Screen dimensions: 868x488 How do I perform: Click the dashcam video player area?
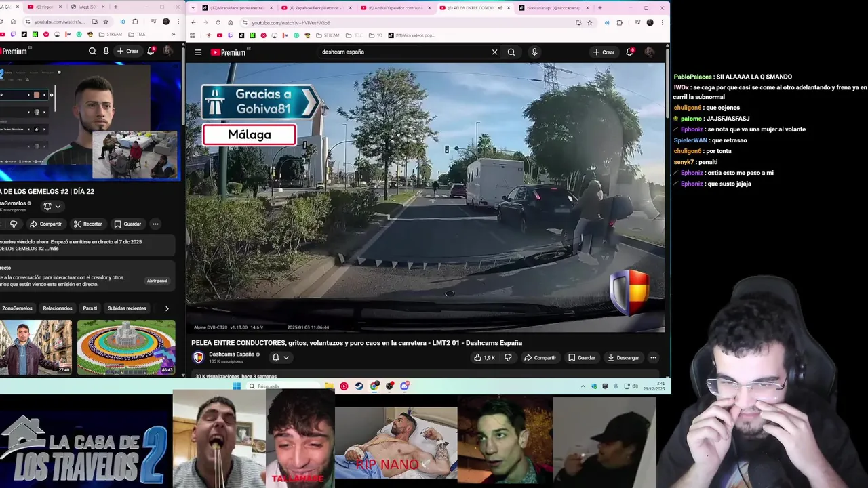(425, 197)
